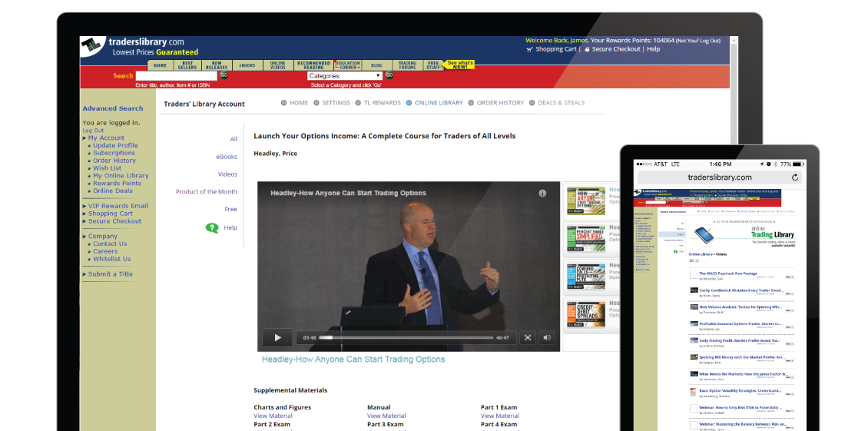
Task: Open the TRADING FORUMS navigation tab
Action: [x=406, y=65]
